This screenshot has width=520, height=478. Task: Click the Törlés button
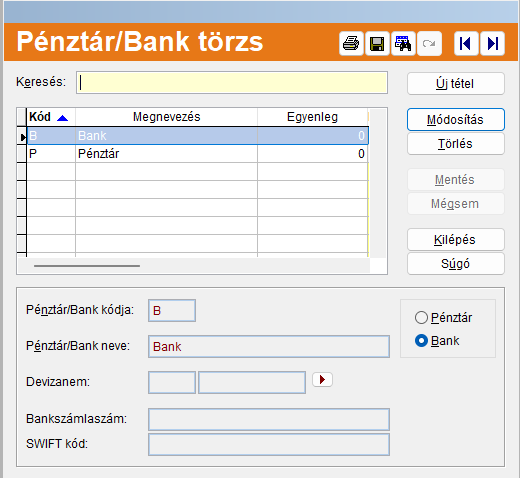pos(456,144)
